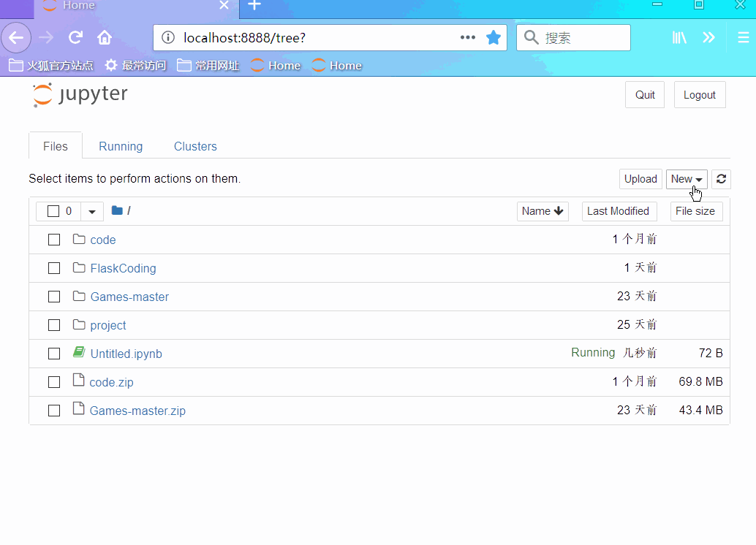The height and width of the screenshot is (545, 756).
Task: Open the project folder link
Action: [x=108, y=326]
